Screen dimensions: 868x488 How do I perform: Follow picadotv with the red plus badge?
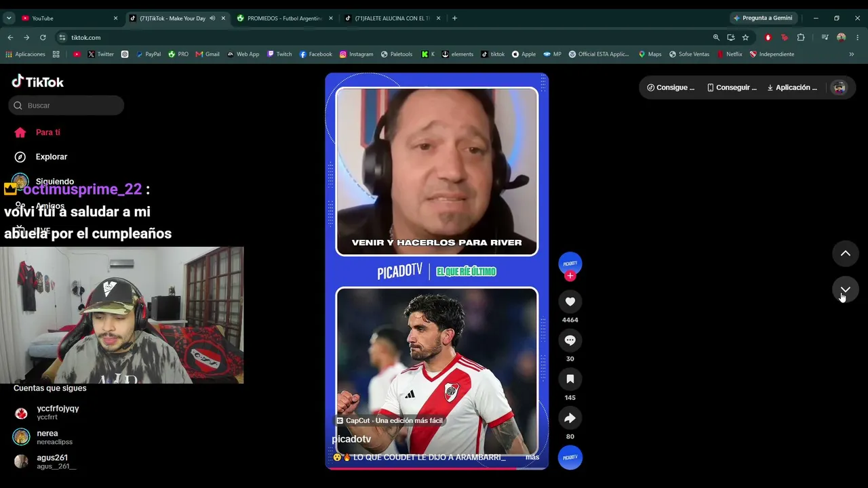(570, 276)
